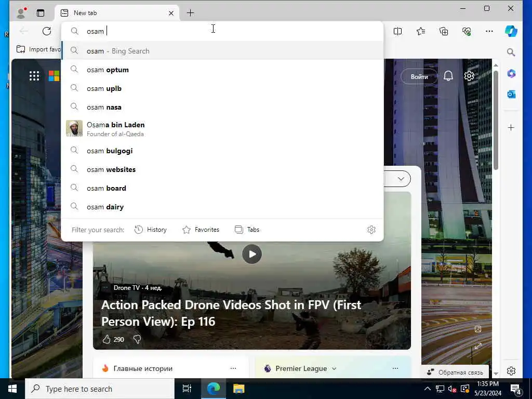Expand the chevron dropdown above the video

pyautogui.click(x=401, y=179)
